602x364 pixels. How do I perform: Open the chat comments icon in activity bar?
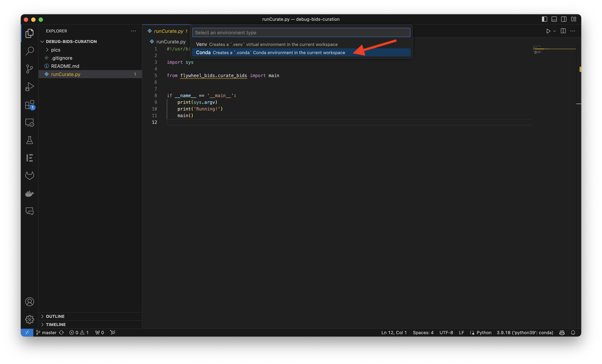point(30,211)
